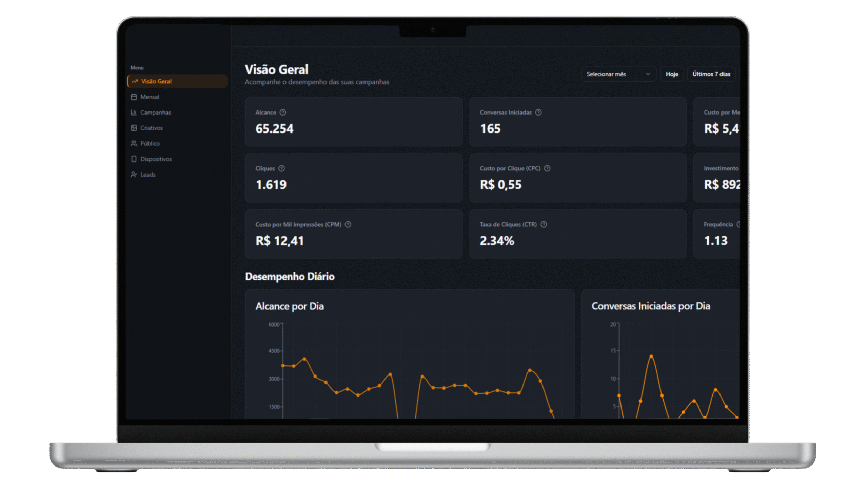Click the Criativos image icon
Image resolution: width=868 pixels, height=488 pixels.
(134, 128)
